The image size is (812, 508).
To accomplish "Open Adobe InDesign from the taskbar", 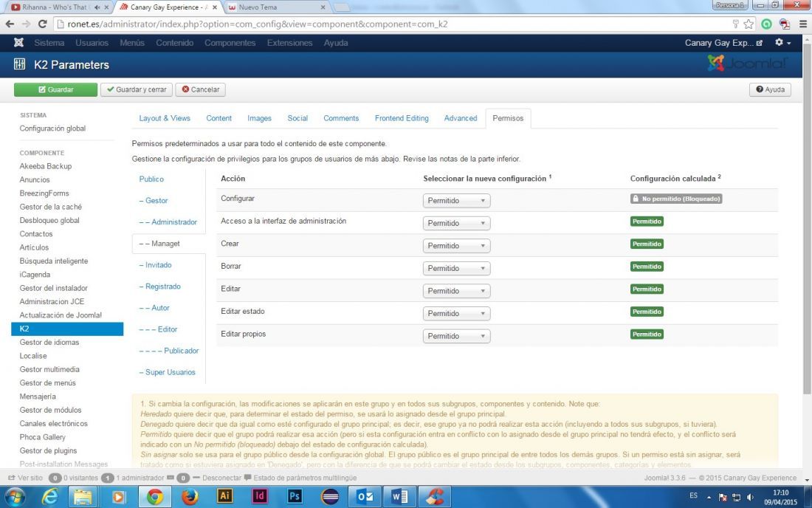I will 260,496.
